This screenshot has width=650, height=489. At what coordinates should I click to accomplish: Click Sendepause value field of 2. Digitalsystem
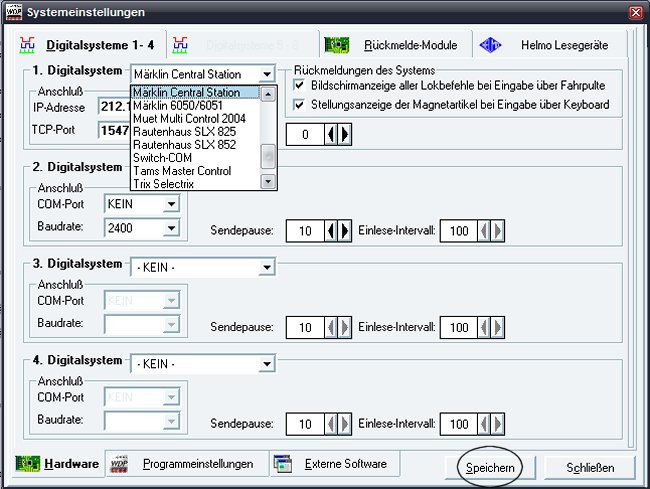(x=305, y=230)
